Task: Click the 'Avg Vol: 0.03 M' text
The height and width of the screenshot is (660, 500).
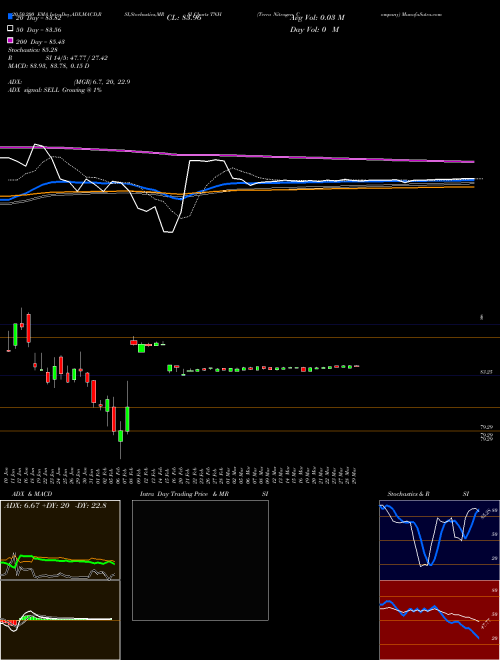Action: click(317, 18)
